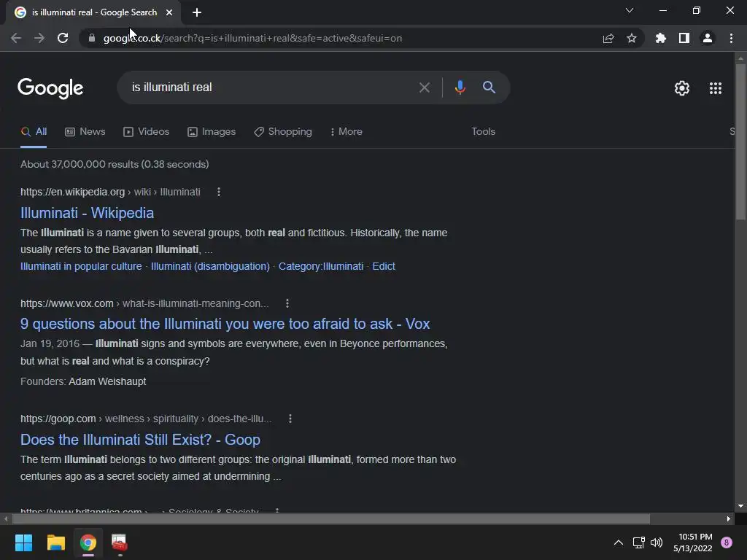The height and width of the screenshot is (560, 747).
Task: Open Goop result's three-dot menu
Action: 290,419
